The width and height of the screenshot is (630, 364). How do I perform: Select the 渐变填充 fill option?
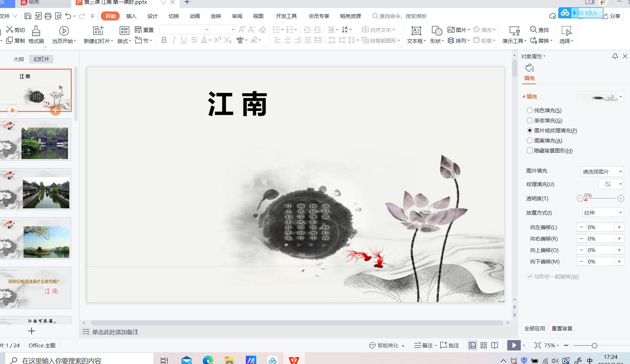(x=530, y=120)
